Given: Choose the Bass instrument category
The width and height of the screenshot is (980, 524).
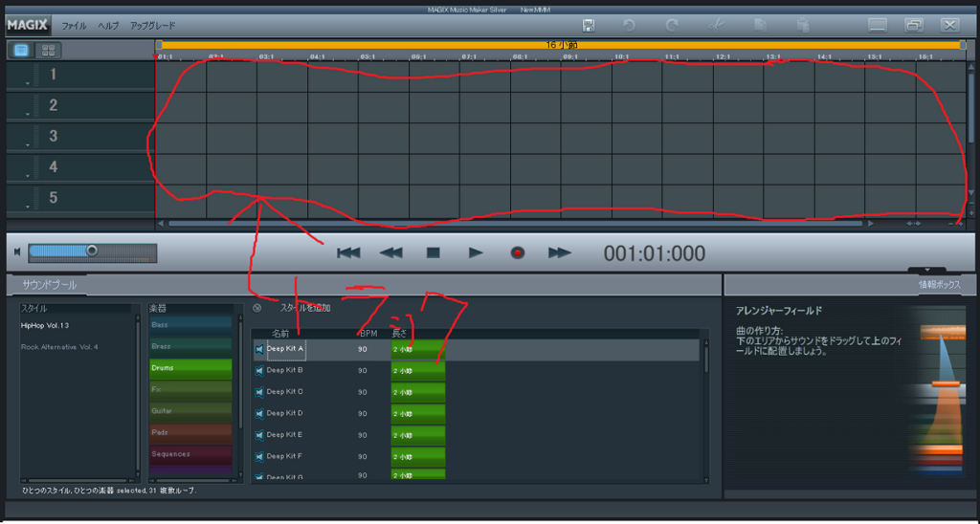Looking at the screenshot, I should (190, 325).
